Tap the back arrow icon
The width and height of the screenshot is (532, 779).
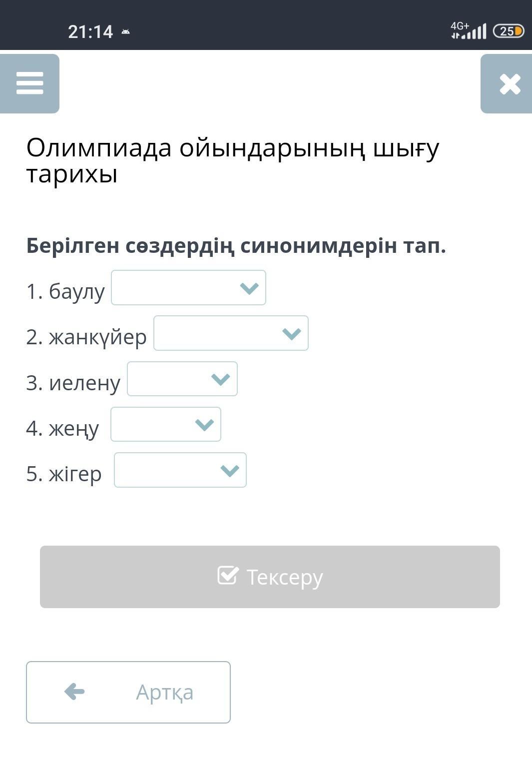coord(74,692)
